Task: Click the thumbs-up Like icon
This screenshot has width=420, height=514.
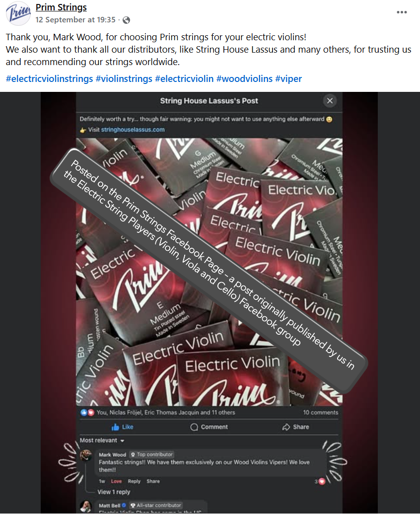Action: (x=115, y=427)
